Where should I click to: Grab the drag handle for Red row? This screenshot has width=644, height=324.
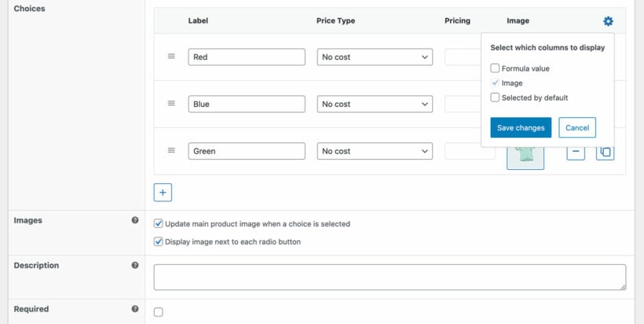[171, 57]
